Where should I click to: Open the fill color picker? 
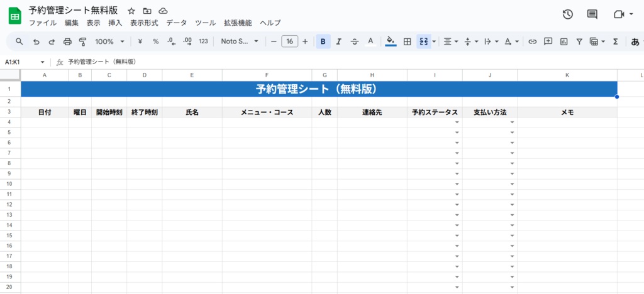coord(391,41)
